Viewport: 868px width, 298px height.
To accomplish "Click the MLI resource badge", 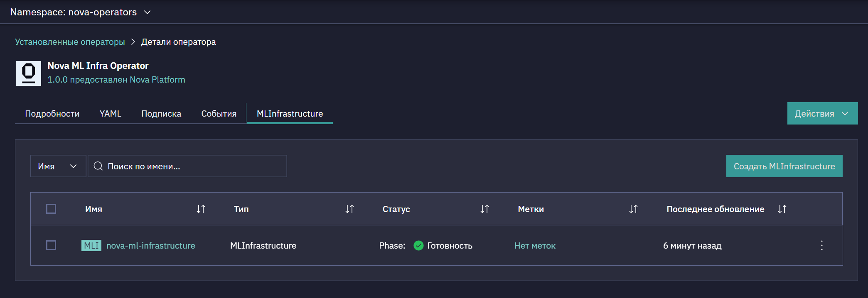I will point(91,245).
